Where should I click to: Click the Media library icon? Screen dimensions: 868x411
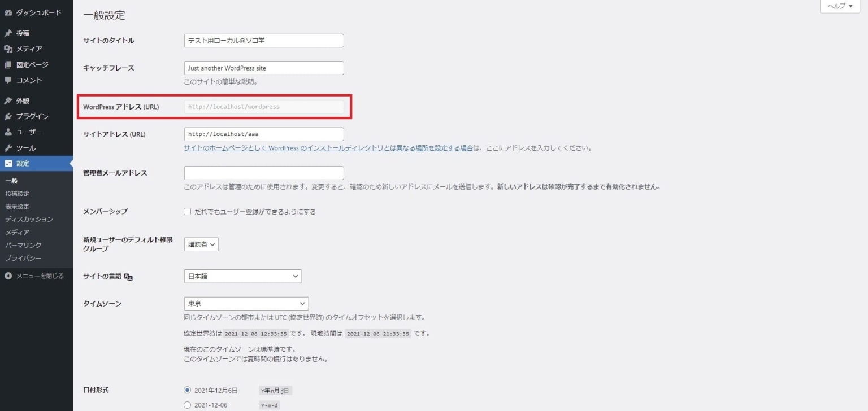pos(8,49)
